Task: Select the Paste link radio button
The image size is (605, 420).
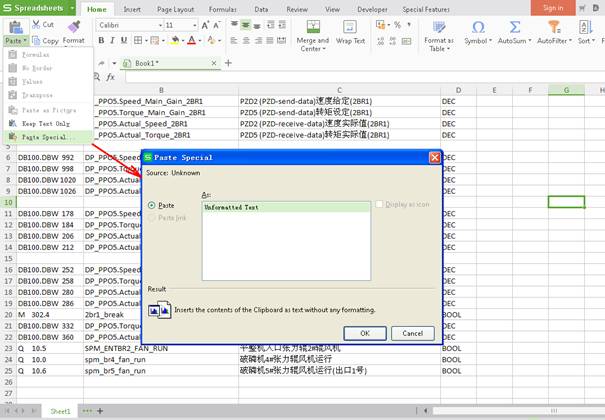Action: pos(153,217)
